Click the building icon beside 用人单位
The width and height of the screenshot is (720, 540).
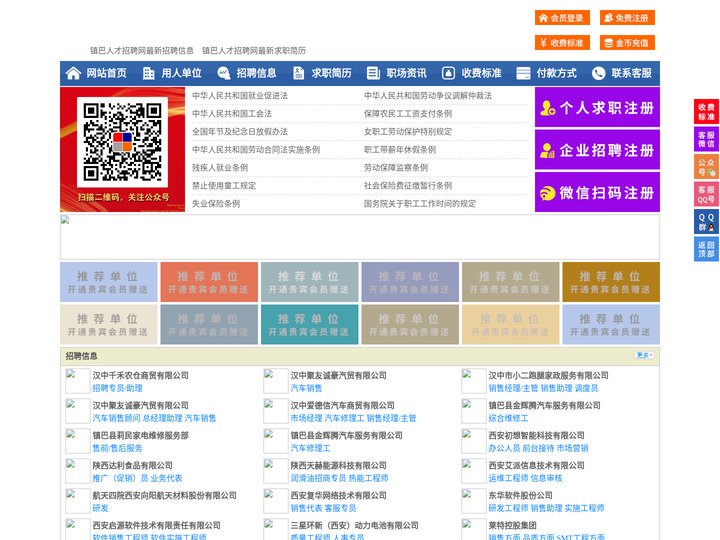pyautogui.click(x=149, y=73)
